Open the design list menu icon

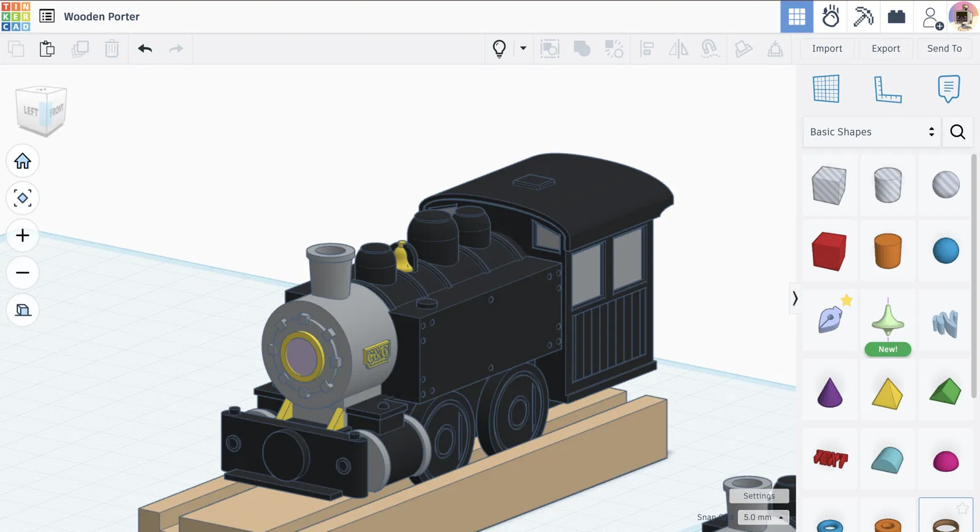(x=47, y=17)
